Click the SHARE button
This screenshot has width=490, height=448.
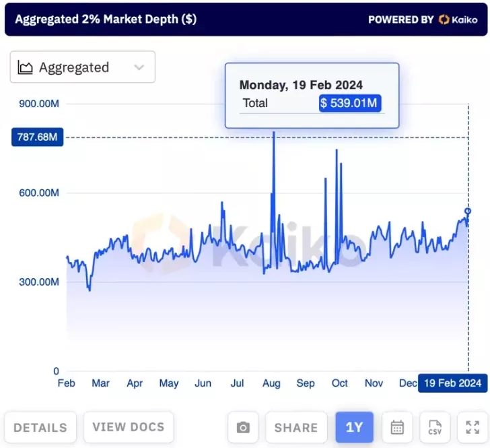[295, 427]
